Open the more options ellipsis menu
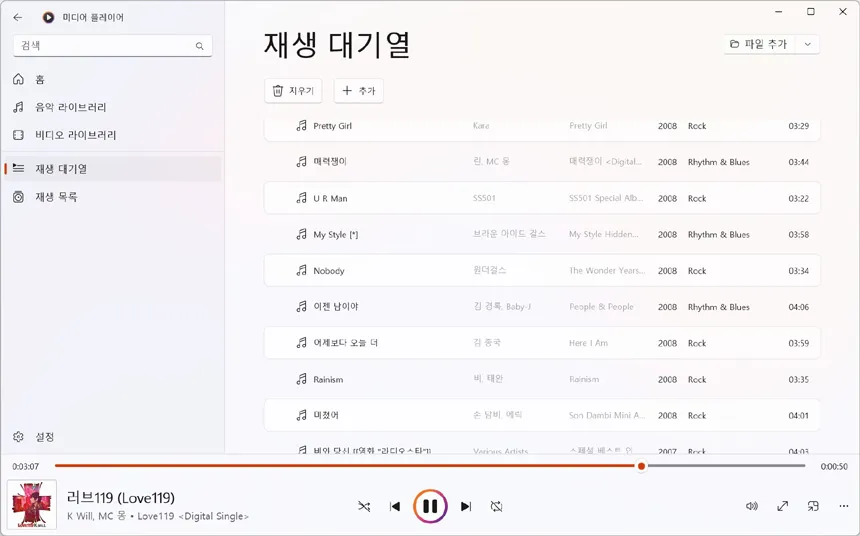Image resolution: width=860 pixels, height=536 pixels. pos(844,506)
